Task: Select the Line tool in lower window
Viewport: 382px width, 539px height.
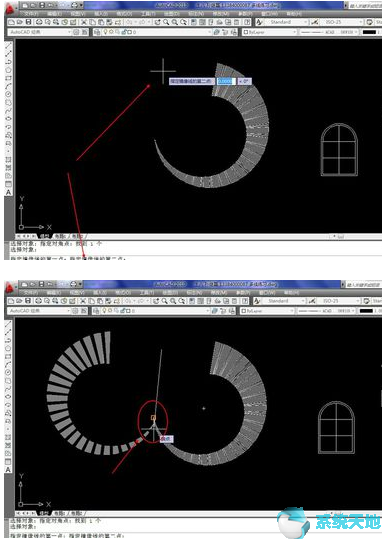Action: coord(9,325)
